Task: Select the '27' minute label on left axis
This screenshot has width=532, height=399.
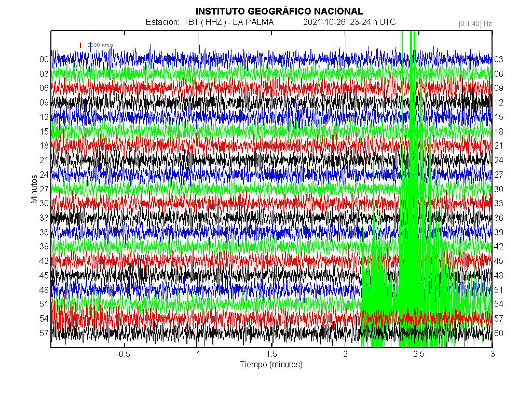Action: click(x=44, y=189)
